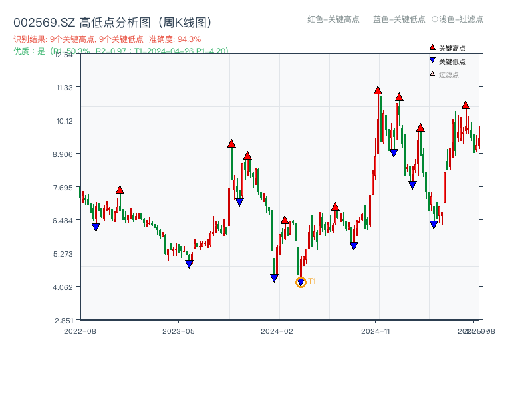This screenshot has width=532, height=399.
Task: Select the earliest key-high marker near 7.695
Action: point(120,190)
